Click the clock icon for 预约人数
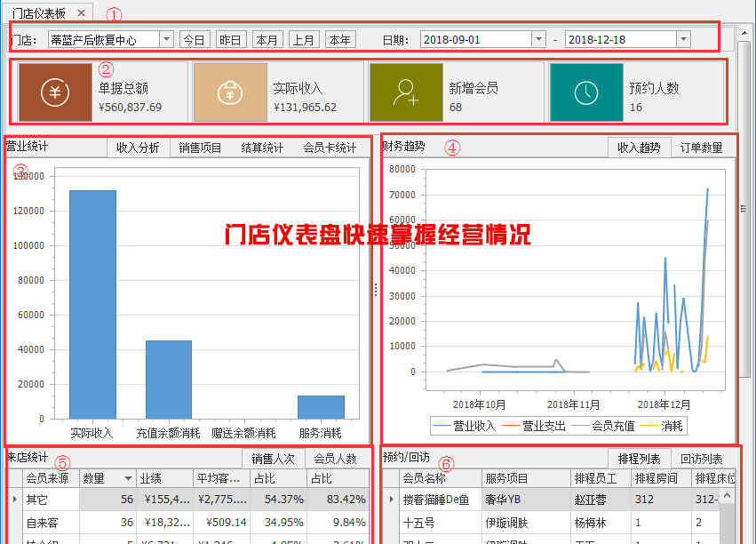 [585, 92]
